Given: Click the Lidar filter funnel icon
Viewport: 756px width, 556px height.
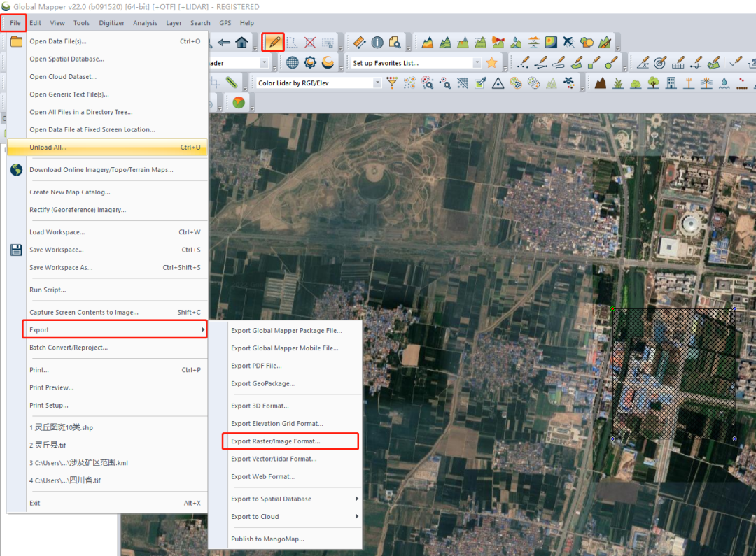Looking at the screenshot, I should [x=392, y=83].
